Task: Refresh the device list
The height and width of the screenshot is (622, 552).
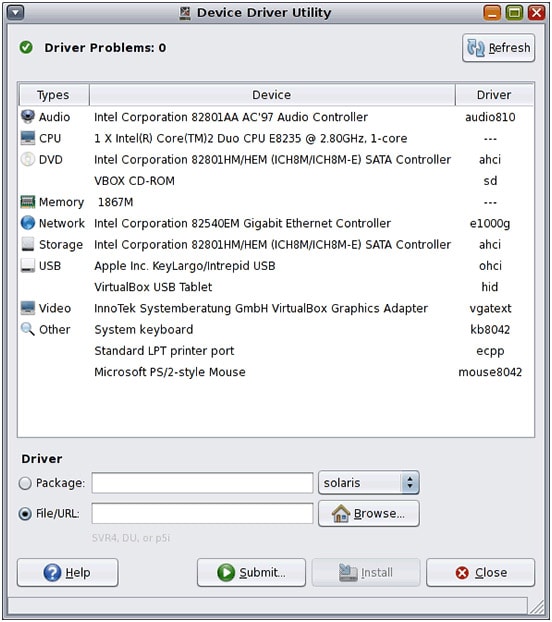Action: coord(498,48)
